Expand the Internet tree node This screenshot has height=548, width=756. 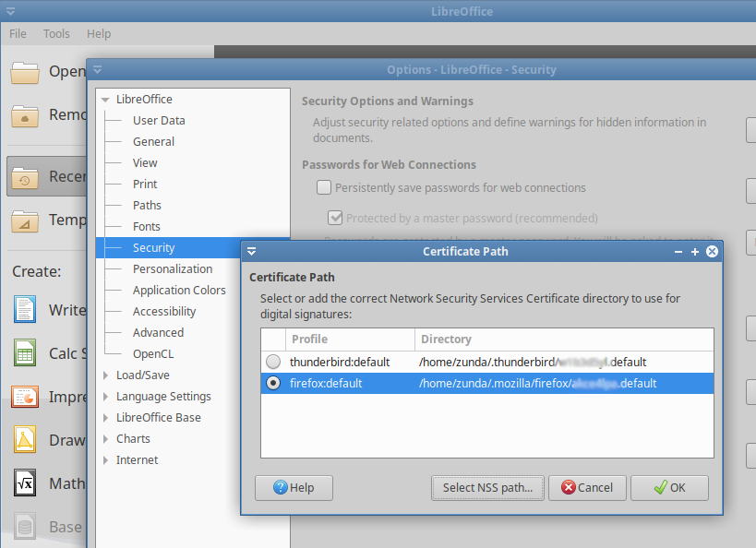105,460
